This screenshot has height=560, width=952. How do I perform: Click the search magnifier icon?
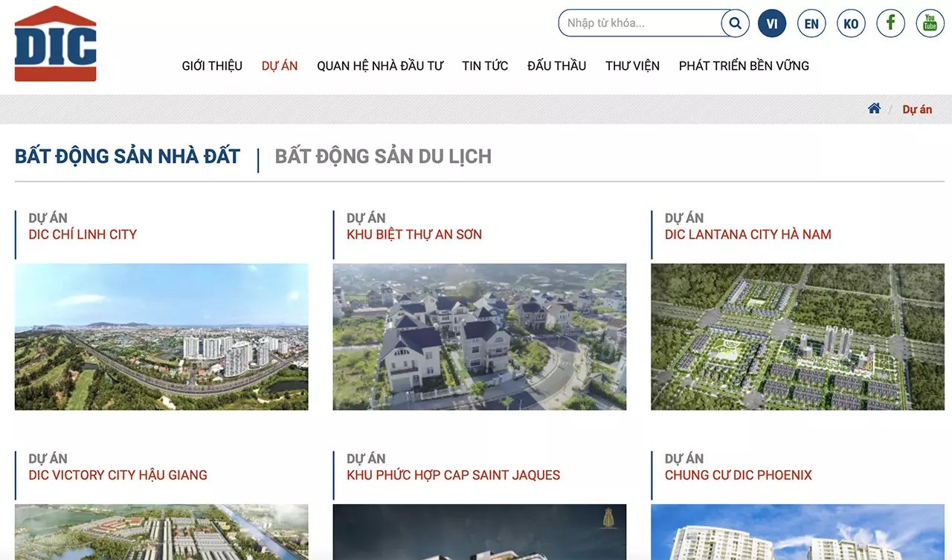tap(735, 23)
